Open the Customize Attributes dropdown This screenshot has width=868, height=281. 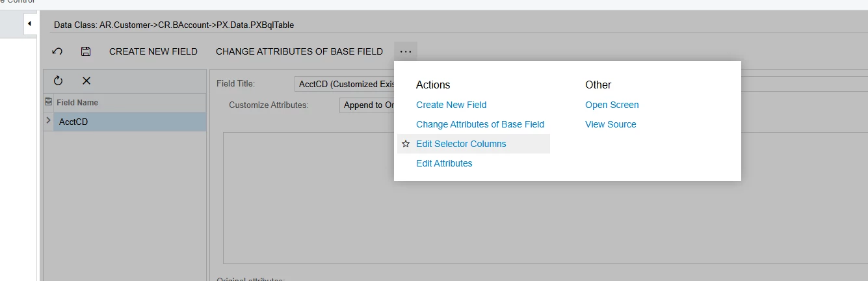pyautogui.click(x=367, y=105)
